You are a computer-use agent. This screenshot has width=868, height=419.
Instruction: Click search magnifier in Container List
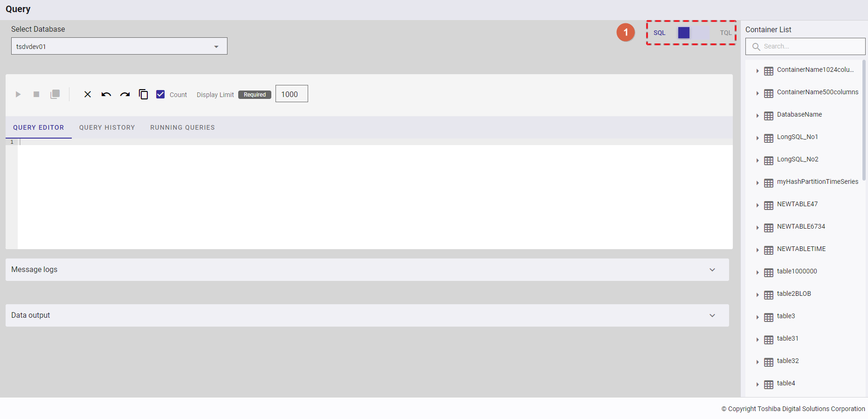point(756,47)
